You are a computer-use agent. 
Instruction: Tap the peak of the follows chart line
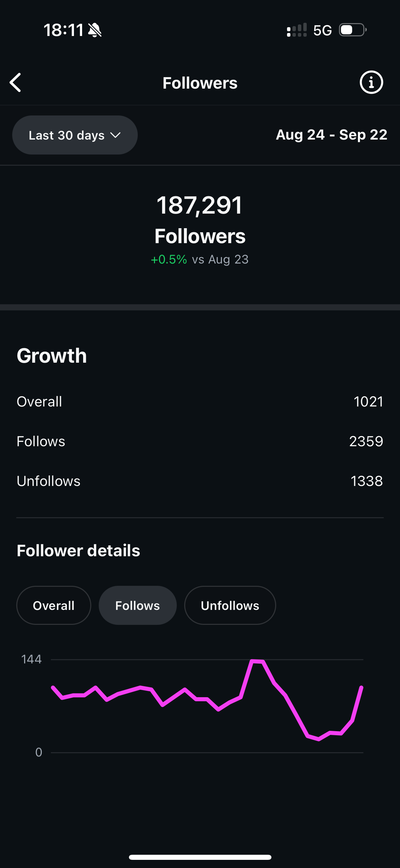click(257, 661)
